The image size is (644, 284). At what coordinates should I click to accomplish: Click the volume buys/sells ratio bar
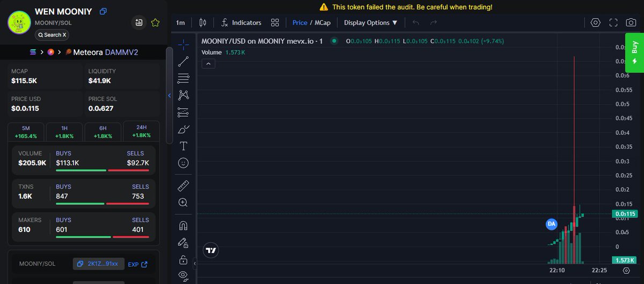(x=103, y=170)
